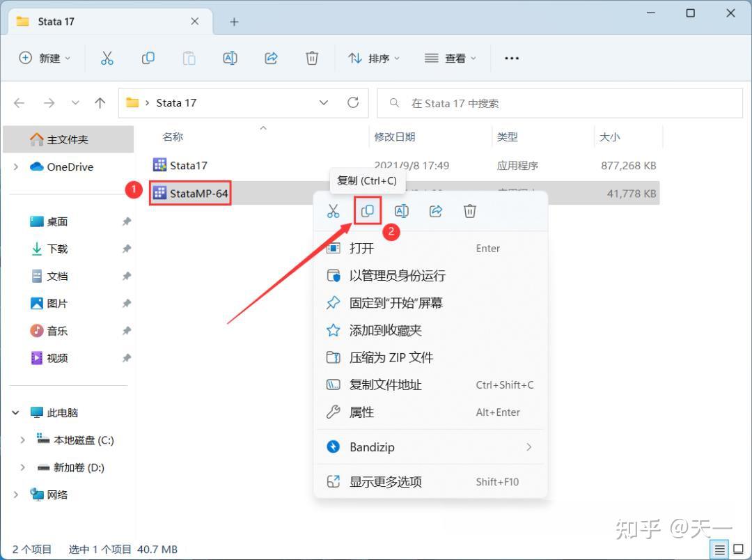This screenshot has width=752, height=560.
Task: Collapse the 此电脑 tree item
Action: [15, 412]
